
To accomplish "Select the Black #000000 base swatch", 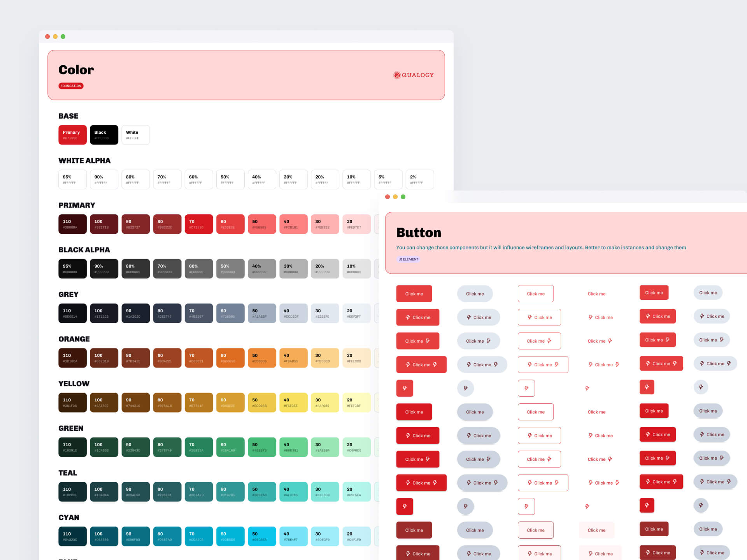I will (x=104, y=135).
